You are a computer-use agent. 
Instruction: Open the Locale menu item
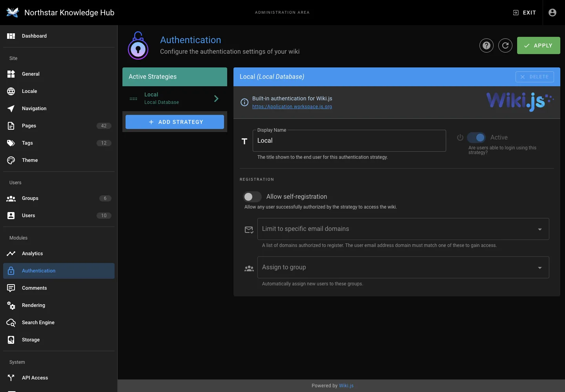coord(59,91)
